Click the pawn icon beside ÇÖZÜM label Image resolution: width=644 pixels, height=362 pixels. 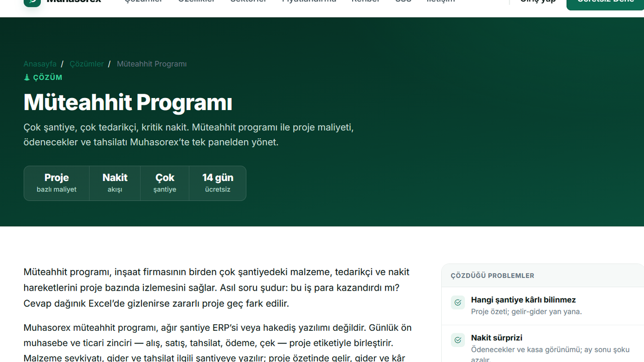click(27, 77)
